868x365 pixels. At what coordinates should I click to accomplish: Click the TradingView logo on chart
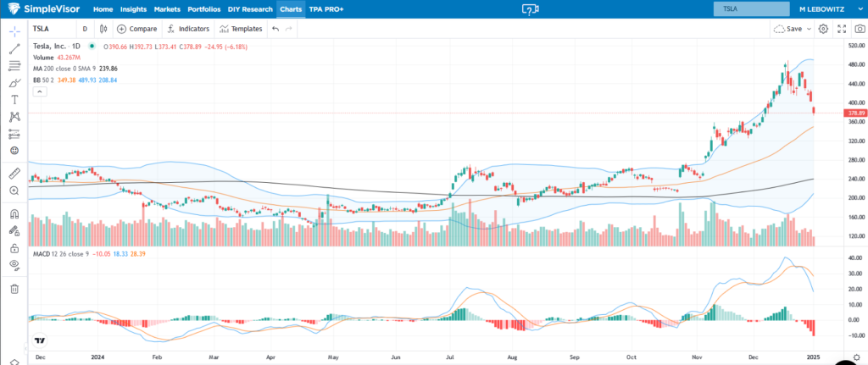pyautogui.click(x=39, y=340)
